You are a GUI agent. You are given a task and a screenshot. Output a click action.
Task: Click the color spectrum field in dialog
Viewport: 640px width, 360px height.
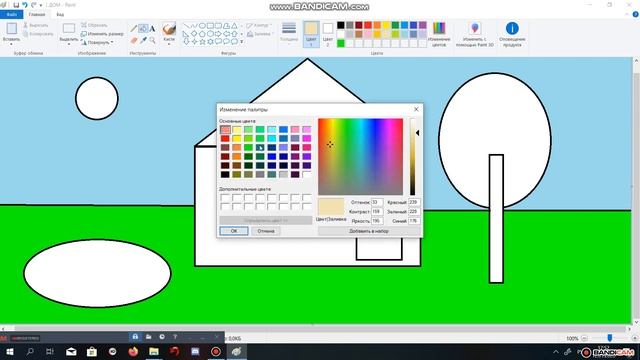[x=360, y=157]
